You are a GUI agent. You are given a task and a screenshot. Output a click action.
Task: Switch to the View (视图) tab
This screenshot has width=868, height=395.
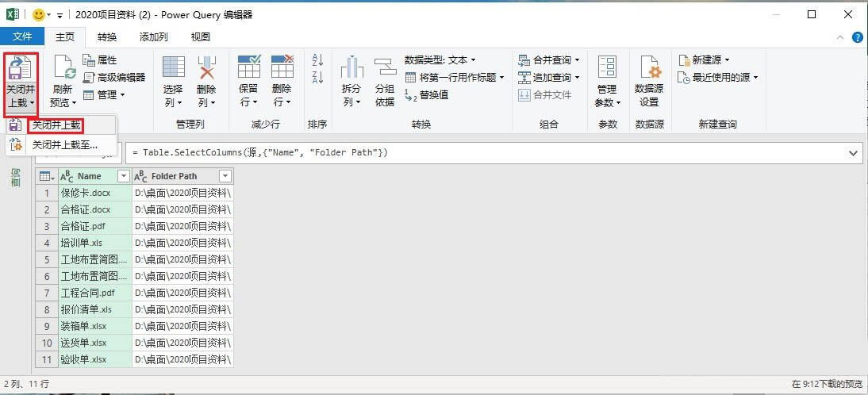201,37
